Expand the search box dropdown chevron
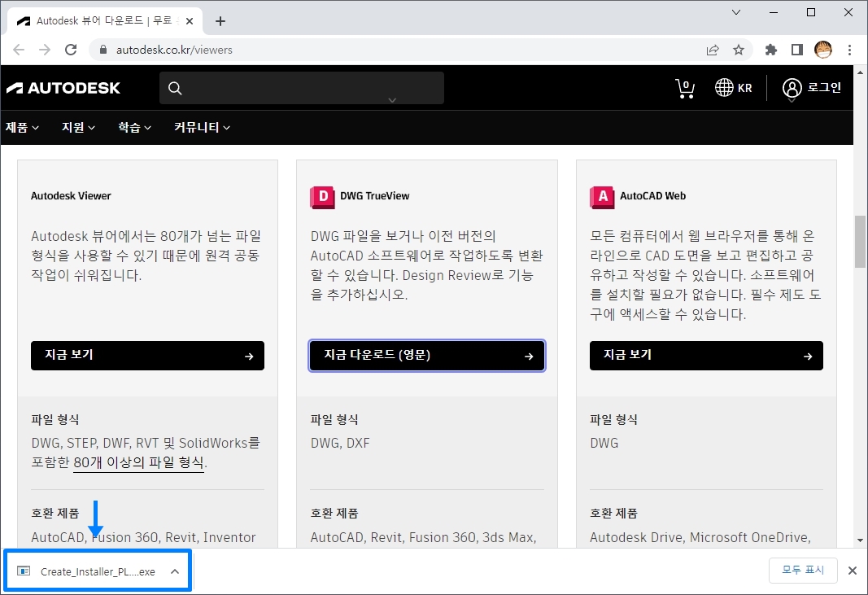The height and width of the screenshot is (595, 868). [392, 100]
